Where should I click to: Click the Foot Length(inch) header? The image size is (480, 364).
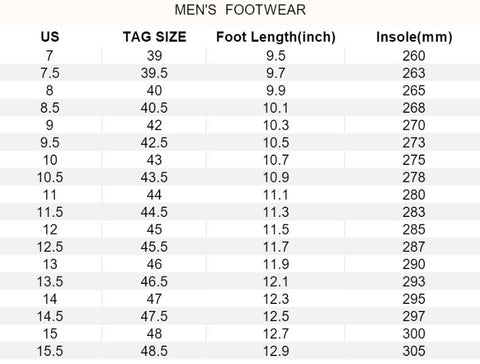(x=276, y=37)
